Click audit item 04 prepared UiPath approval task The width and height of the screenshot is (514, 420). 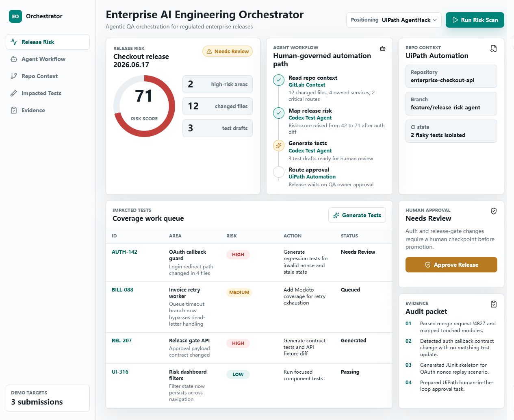coord(451,386)
